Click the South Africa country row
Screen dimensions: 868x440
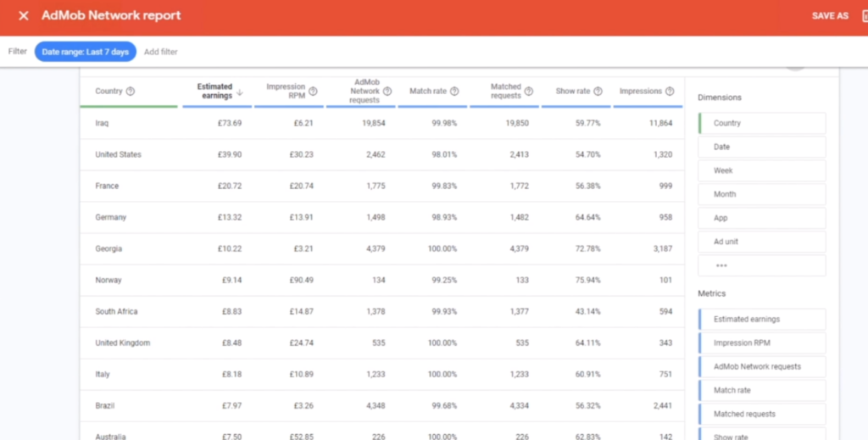[x=382, y=312]
